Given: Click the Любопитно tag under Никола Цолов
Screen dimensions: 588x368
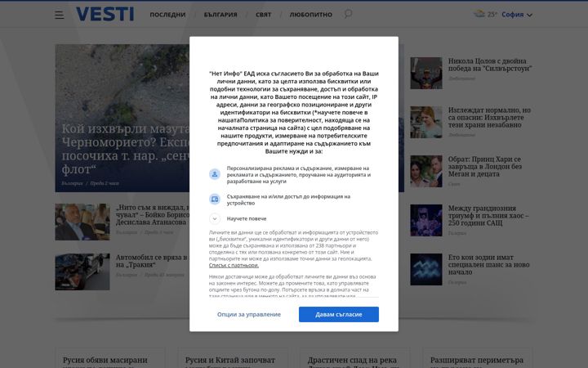Looking at the screenshot, I should pos(461,79).
